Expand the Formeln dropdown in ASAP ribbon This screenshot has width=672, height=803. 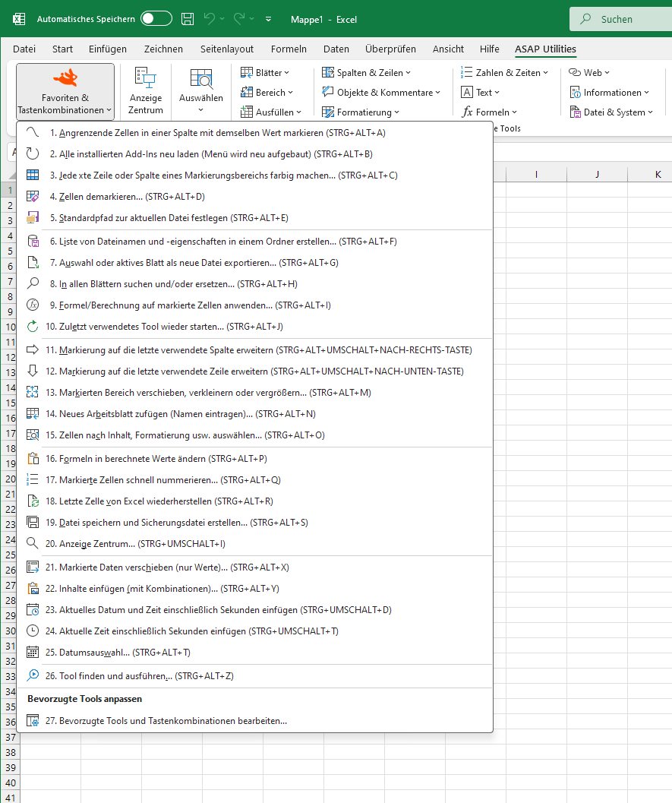pos(489,112)
